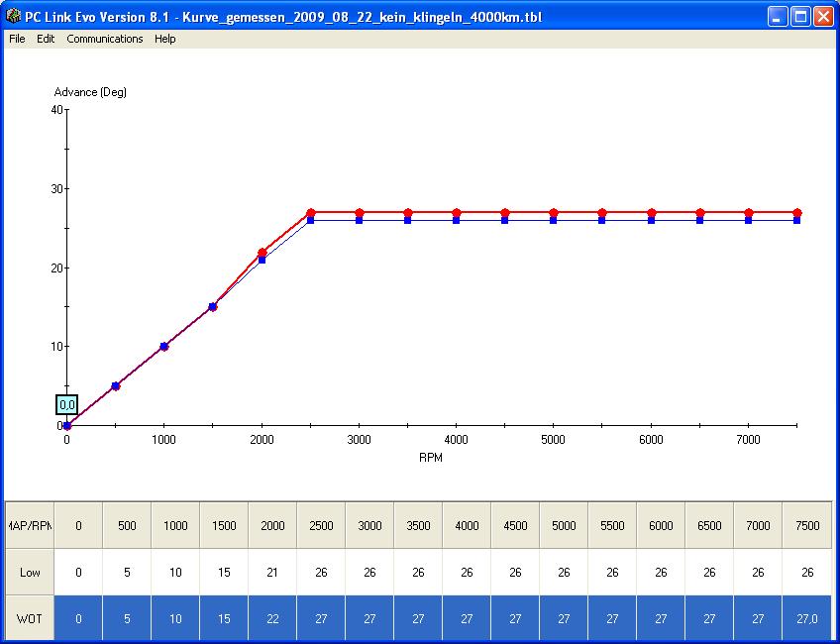This screenshot has width=840, height=644.
Task: Click the curve point at 500 RPM
Action: pyautogui.click(x=116, y=385)
